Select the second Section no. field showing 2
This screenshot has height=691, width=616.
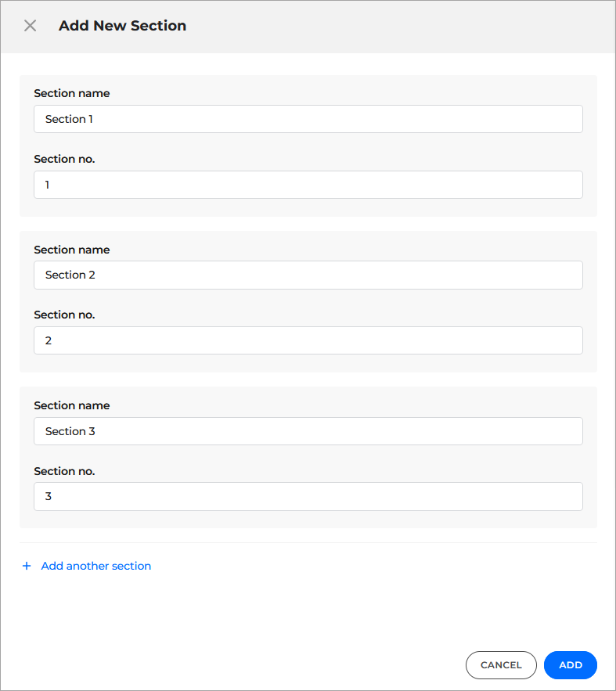coord(308,340)
